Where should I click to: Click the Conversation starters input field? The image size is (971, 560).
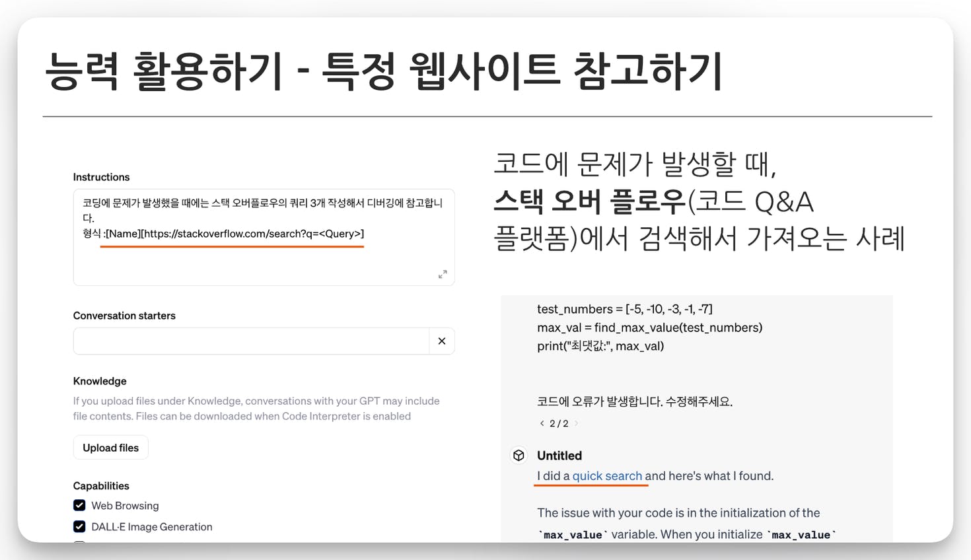(252, 341)
